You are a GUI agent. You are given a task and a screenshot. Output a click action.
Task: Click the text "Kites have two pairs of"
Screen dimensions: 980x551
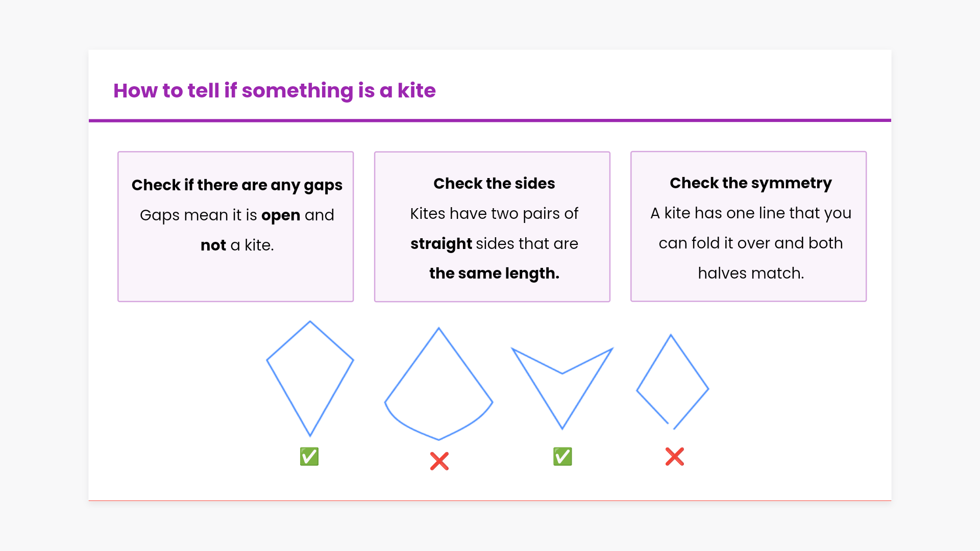point(494,213)
